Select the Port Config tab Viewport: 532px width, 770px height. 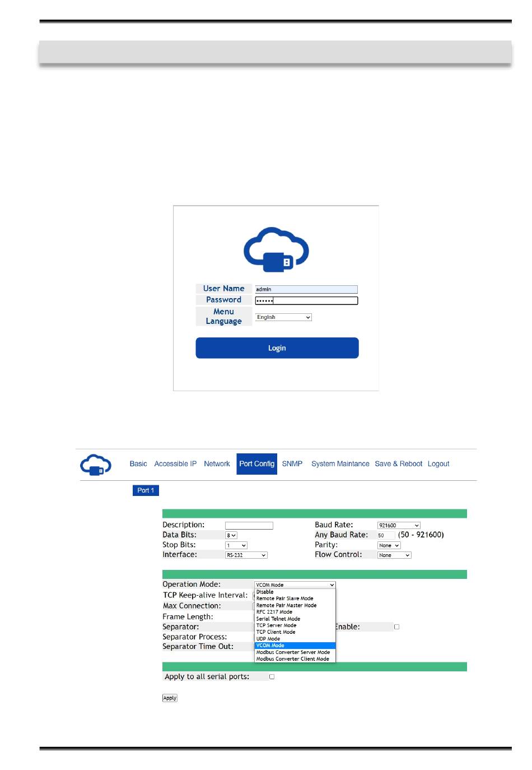click(x=257, y=464)
